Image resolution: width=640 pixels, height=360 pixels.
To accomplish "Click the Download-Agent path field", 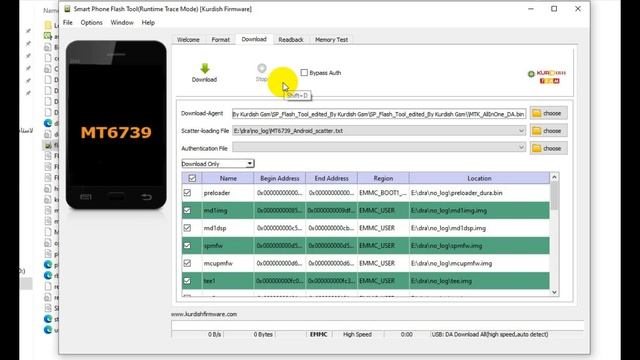I will [x=379, y=114].
